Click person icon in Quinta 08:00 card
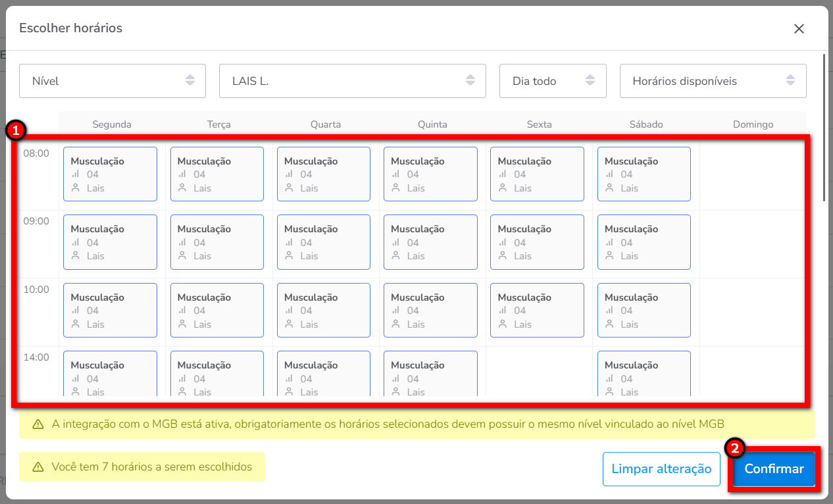 [x=395, y=188]
